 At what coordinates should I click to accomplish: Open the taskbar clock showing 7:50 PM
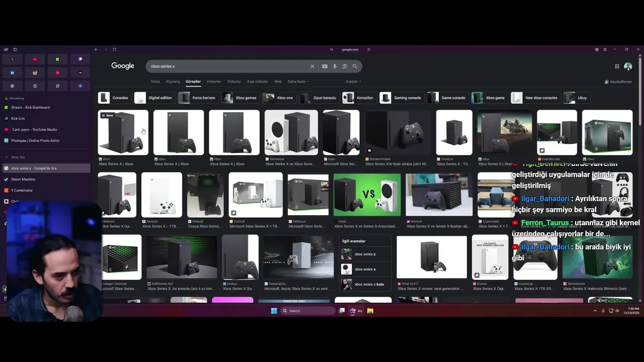tap(631, 311)
